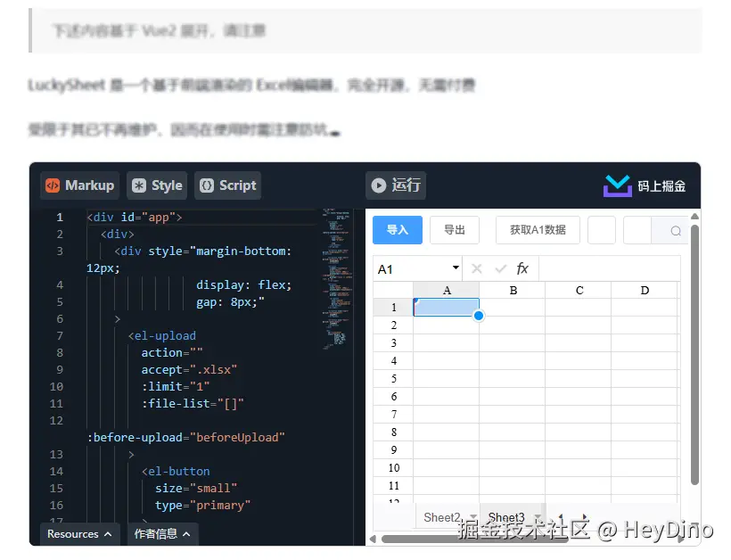Open the 码上掘金 logo link
Viewport: 731px width, 560px height.
point(645,186)
